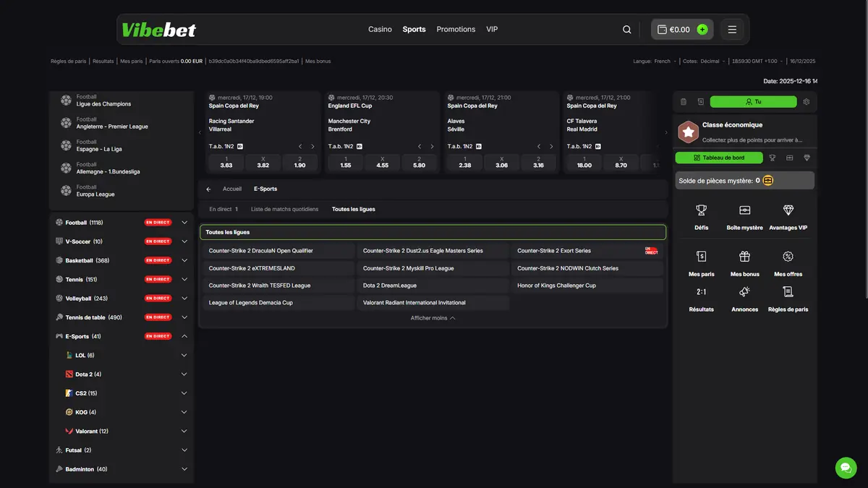Image resolution: width=868 pixels, height=488 pixels.
Task: Open Résultats 2:1 tile
Action: [x=701, y=299]
